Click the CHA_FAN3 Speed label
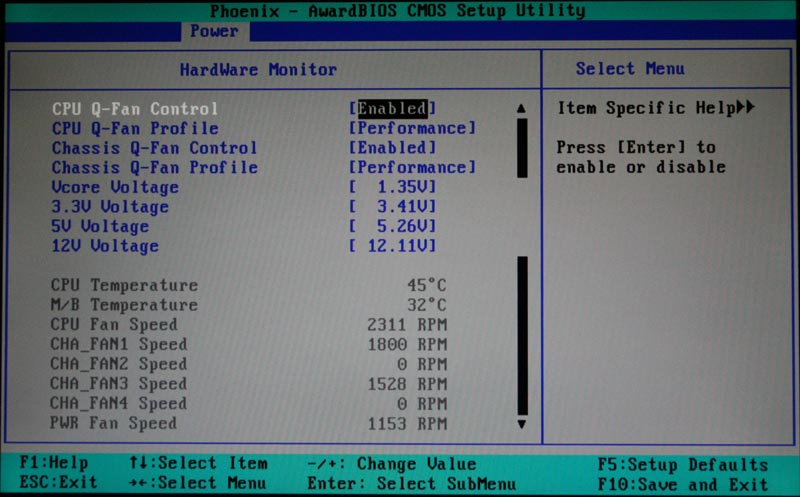The image size is (800, 497). tap(119, 384)
